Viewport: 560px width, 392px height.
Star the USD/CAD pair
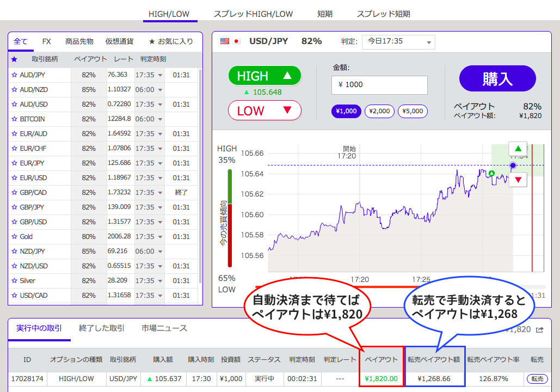pyautogui.click(x=15, y=295)
